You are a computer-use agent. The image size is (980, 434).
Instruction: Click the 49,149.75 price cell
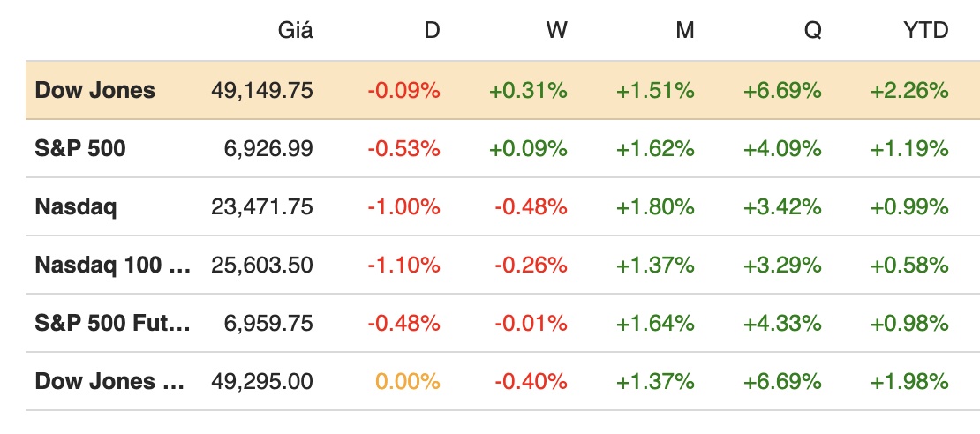(x=262, y=90)
